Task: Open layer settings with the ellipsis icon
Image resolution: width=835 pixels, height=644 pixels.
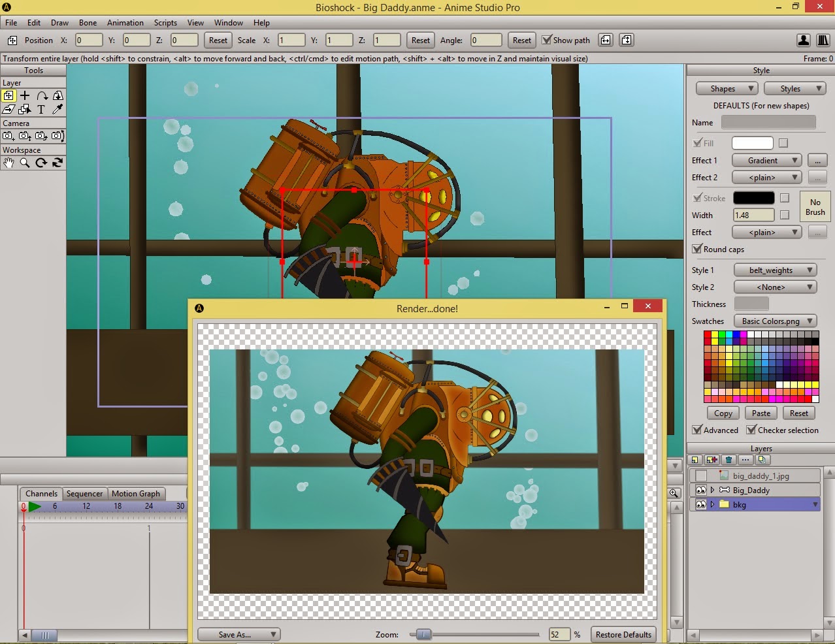Action: pyautogui.click(x=745, y=460)
